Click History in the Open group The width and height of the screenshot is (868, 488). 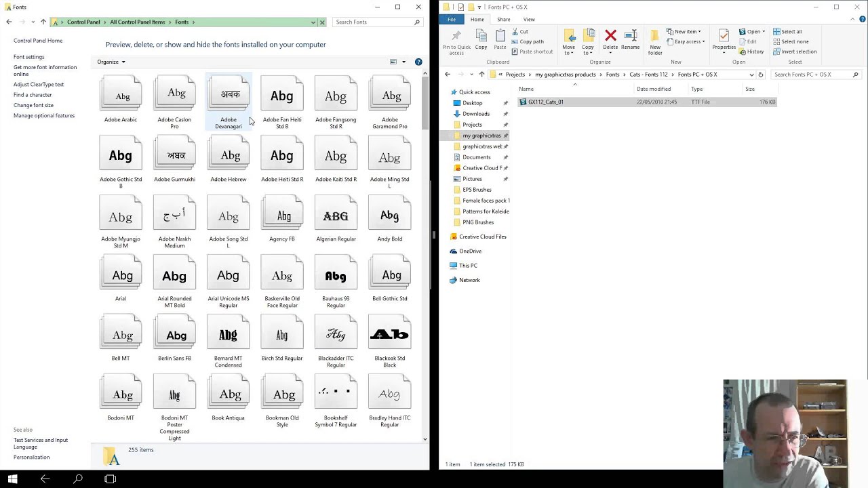751,52
